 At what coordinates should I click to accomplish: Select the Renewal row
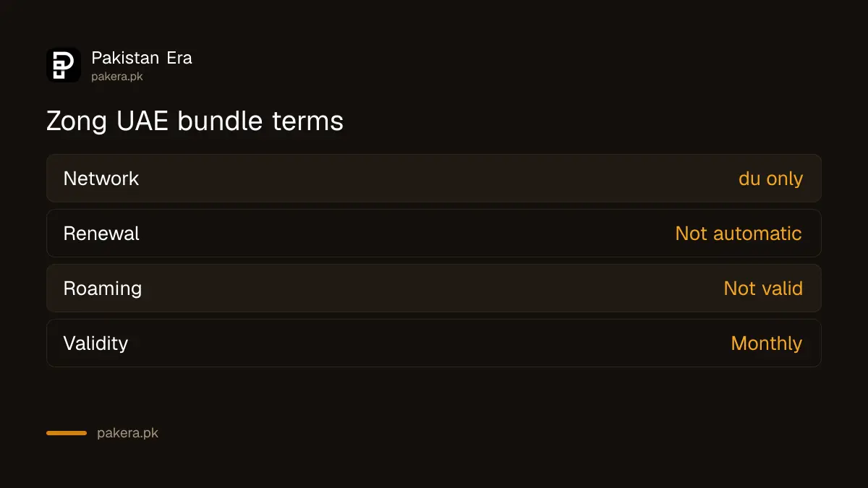pyautogui.click(x=434, y=233)
